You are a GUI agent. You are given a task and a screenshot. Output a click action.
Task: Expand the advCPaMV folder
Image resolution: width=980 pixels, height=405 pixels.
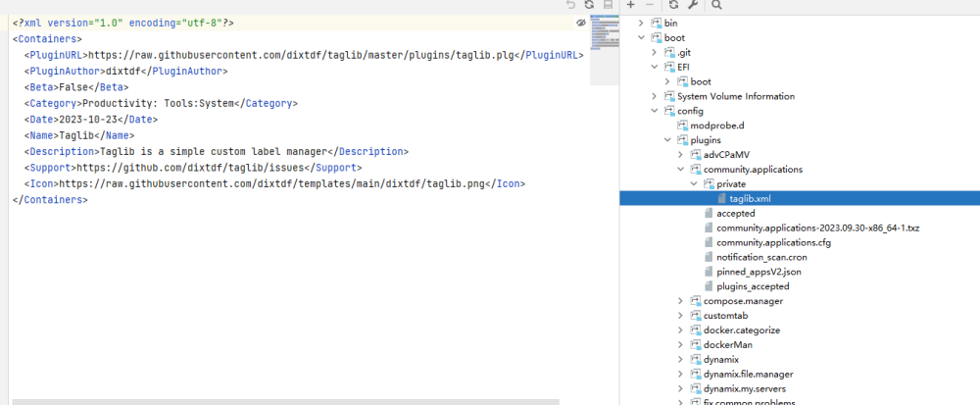coord(680,154)
